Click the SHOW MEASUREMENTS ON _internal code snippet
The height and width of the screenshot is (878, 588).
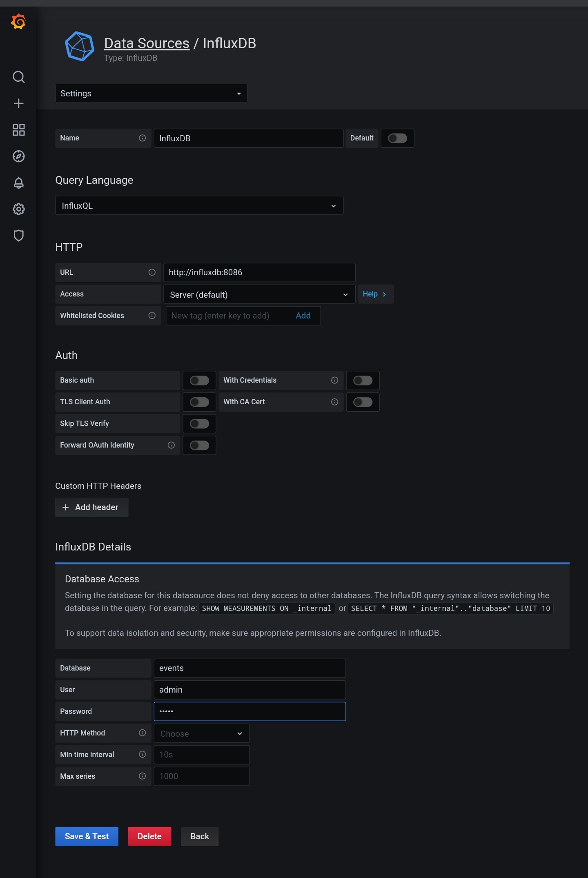pyautogui.click(x=267, y=608)
